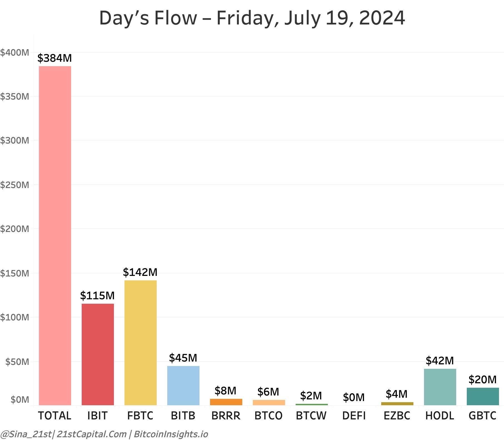Open the BitcoinInsights.io footer link

171,434
